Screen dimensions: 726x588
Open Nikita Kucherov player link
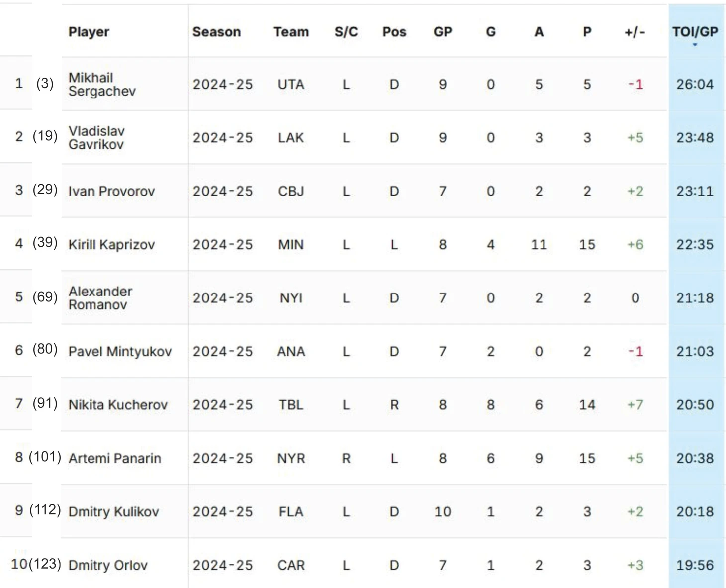(x=118, y=405)
